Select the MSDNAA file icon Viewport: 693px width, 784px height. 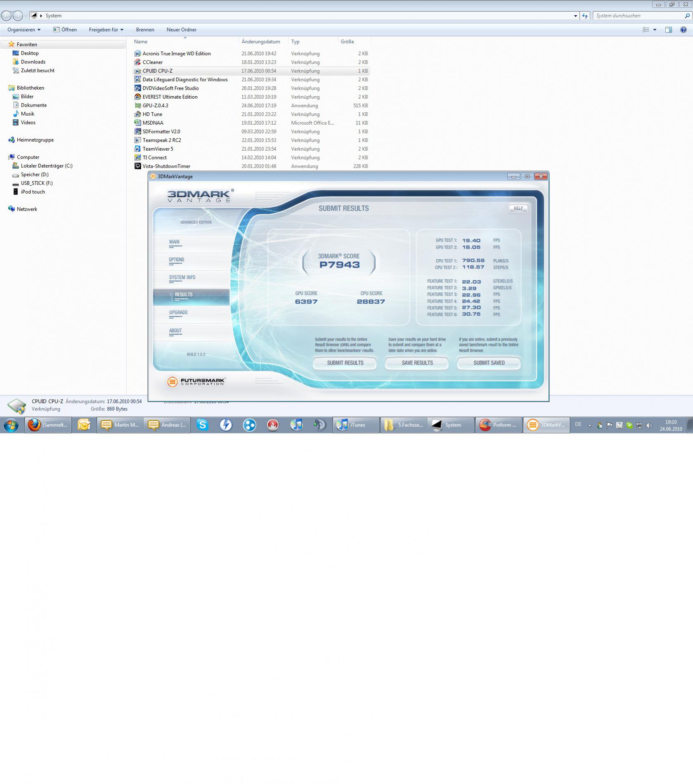click(x=138, y=123)
